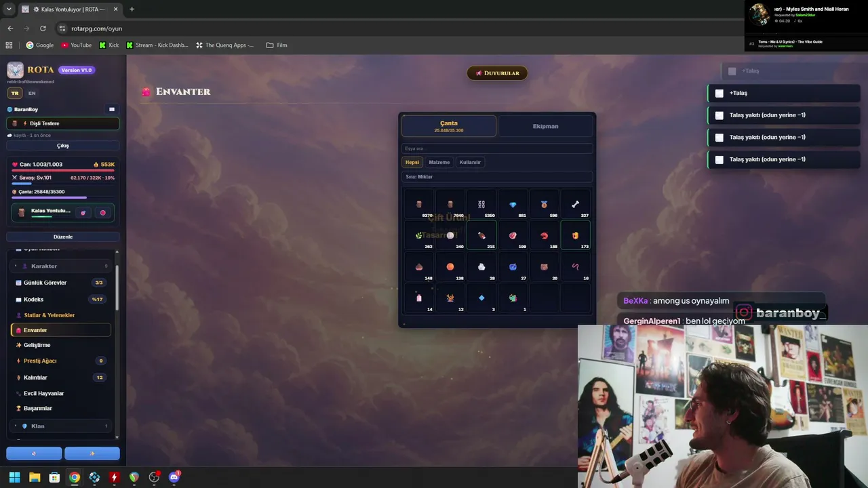Tick the +Talaş checkbox

tap(719, 93)
